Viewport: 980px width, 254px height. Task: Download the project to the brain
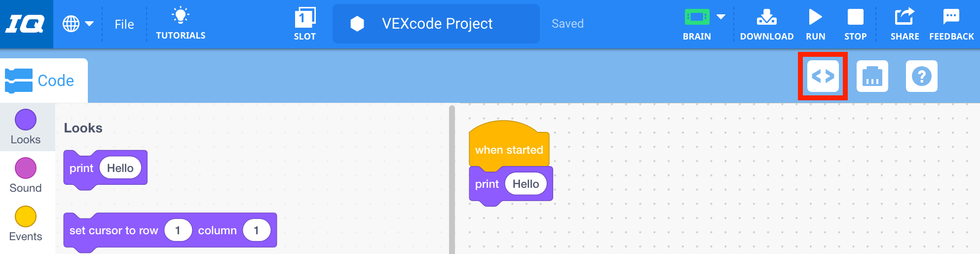click(x=766, y=24)
